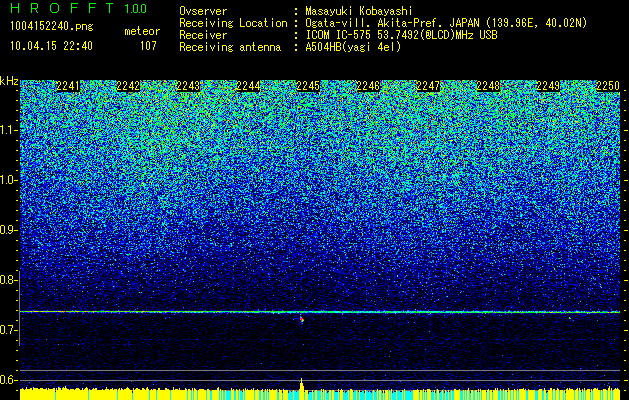Select the 0.9 frequency axis label
The width and height of the screenshot is (629, 400).
[x=8, y=230]
